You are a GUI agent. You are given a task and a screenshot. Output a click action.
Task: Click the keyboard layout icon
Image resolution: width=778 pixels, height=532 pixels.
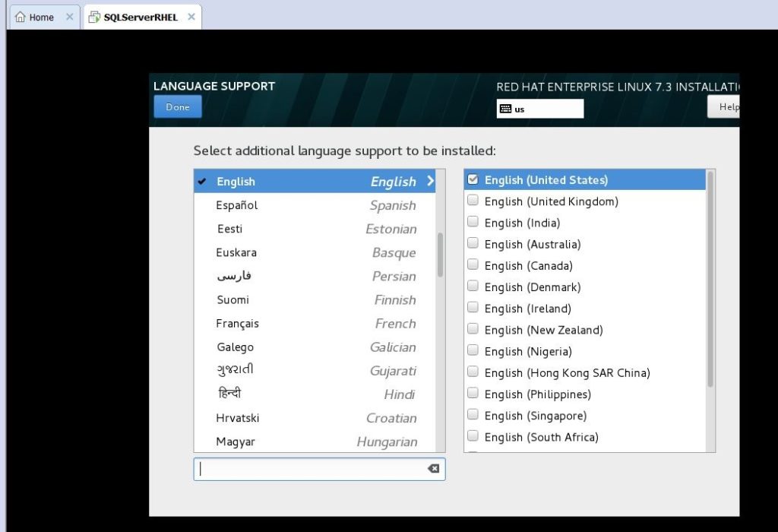coord(505,109)
